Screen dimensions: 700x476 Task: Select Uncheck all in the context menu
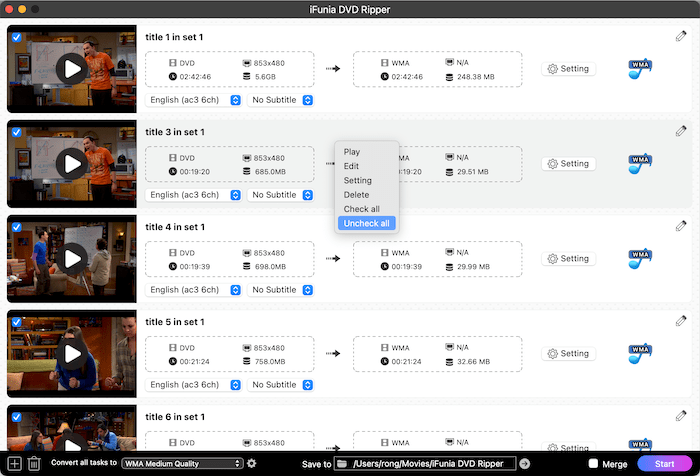[367, 223]
